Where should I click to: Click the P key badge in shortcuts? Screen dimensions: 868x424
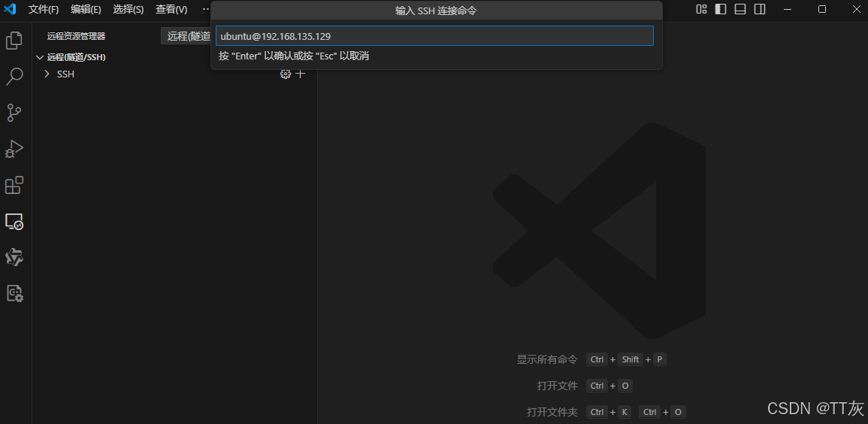point(659,359)
